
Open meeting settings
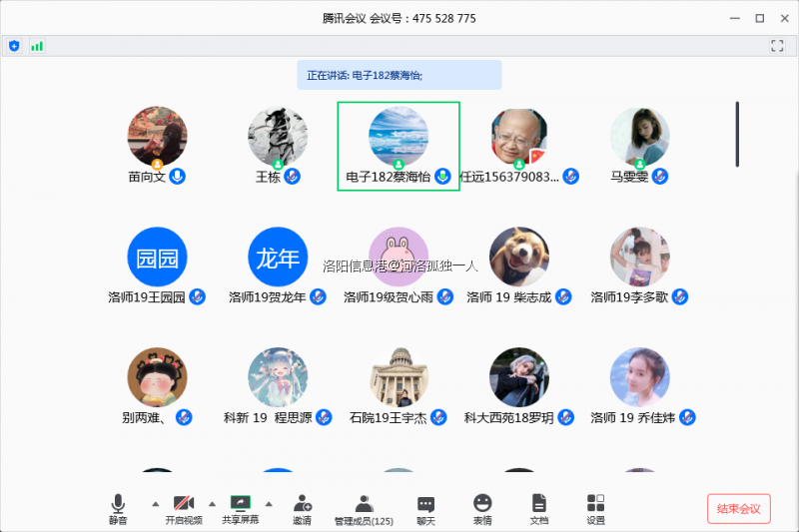(x=595, y=509)
